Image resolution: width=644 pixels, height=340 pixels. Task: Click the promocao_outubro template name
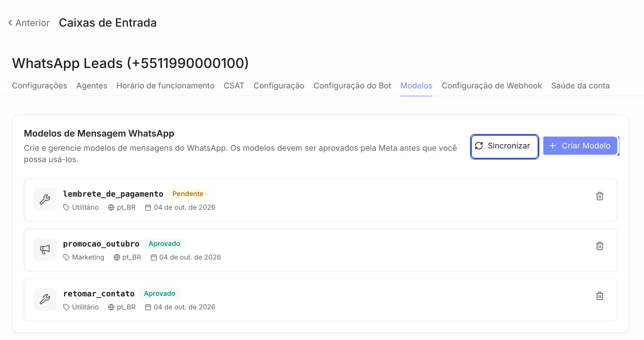pos(101,244)
